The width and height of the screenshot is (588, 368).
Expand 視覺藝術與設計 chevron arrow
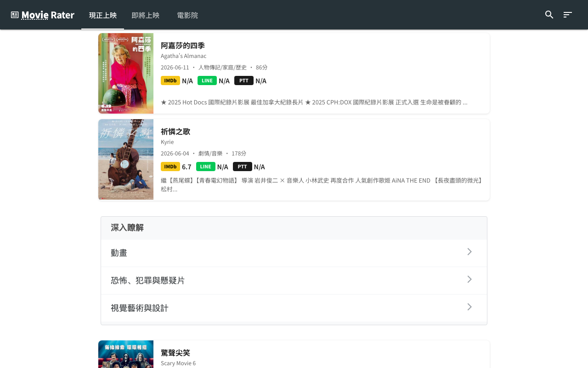pyautogui.click(x=469, y=307)
